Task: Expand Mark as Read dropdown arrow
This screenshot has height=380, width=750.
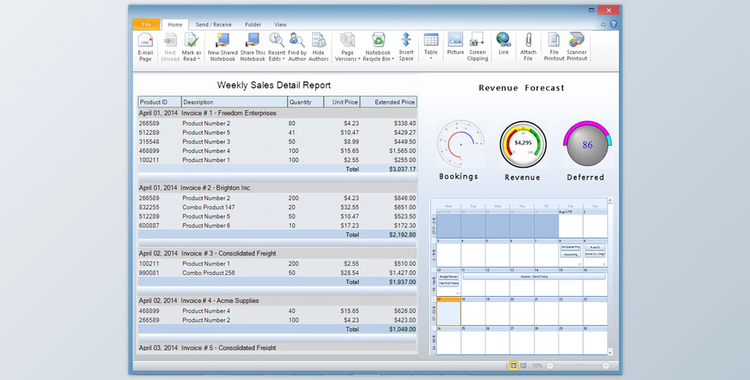Action: (199, 59)
